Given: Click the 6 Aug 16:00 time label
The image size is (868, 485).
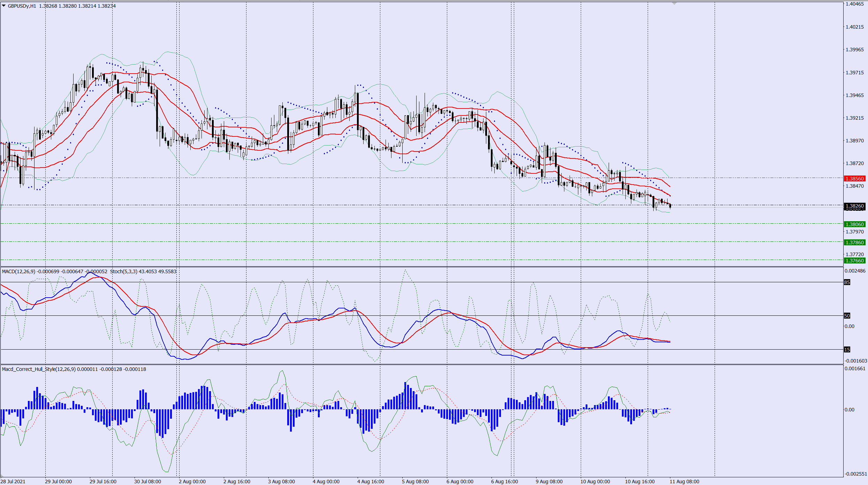Looking at the screenshot, I should [504, 482].
